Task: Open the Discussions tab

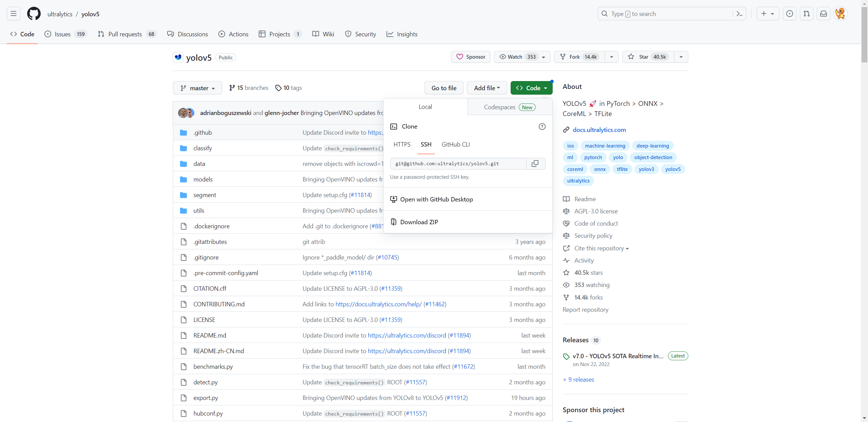Action: point(188,34)
